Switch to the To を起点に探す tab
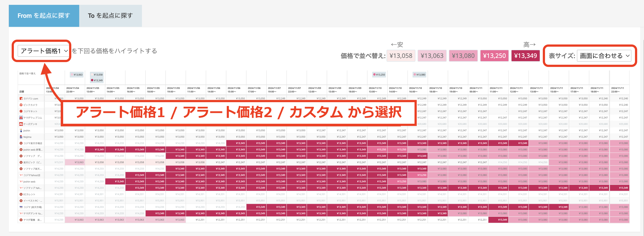The height and width of the screenshot is (236, 644). [x=110, y=16]
